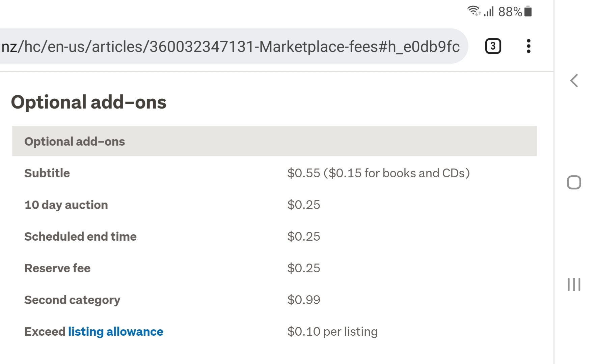596x364 pixels.
Task: Open the "listing allowance" link
Action: coord(115,332)
